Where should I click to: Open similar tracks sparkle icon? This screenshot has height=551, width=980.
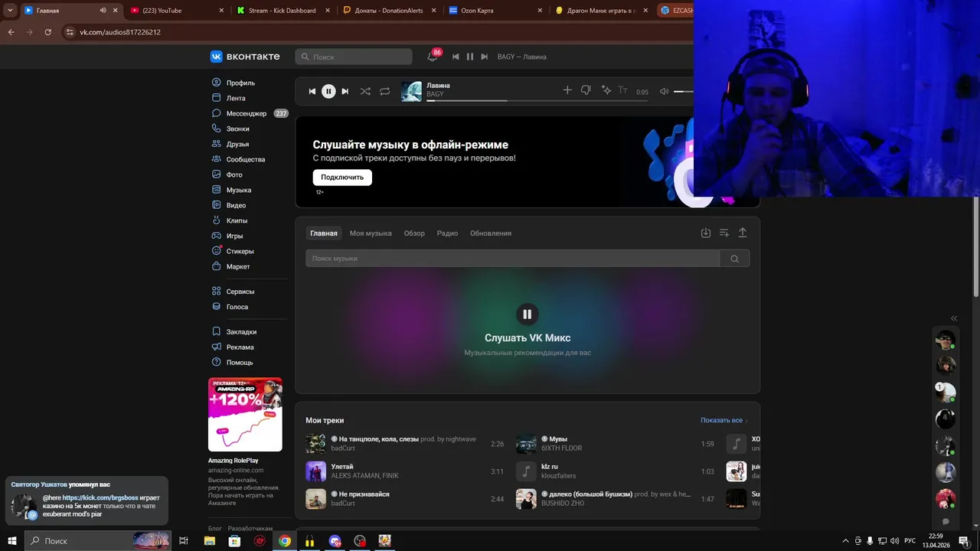pyautogui.click(x=606, y=90)
